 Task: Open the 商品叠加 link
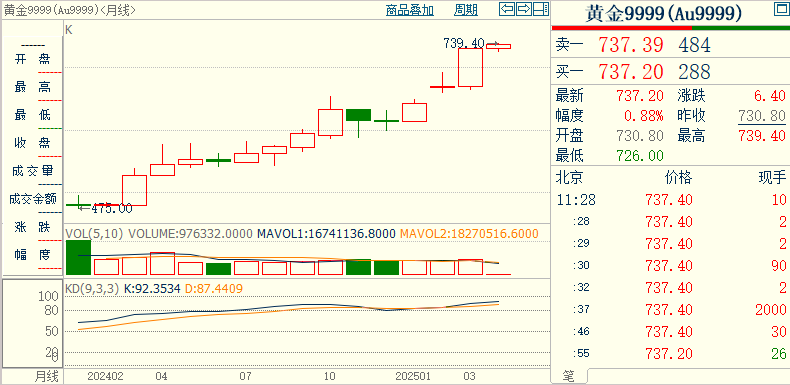410,10
